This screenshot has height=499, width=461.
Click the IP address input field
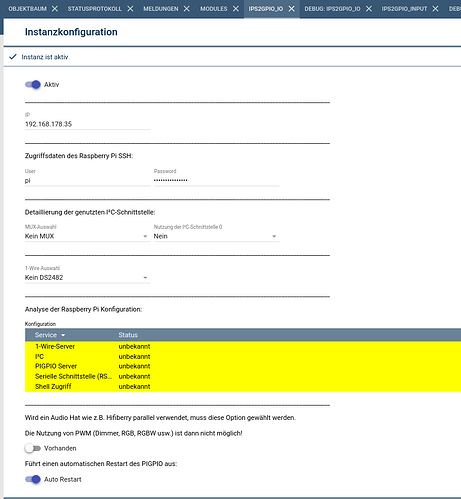(x=87, y=124)
